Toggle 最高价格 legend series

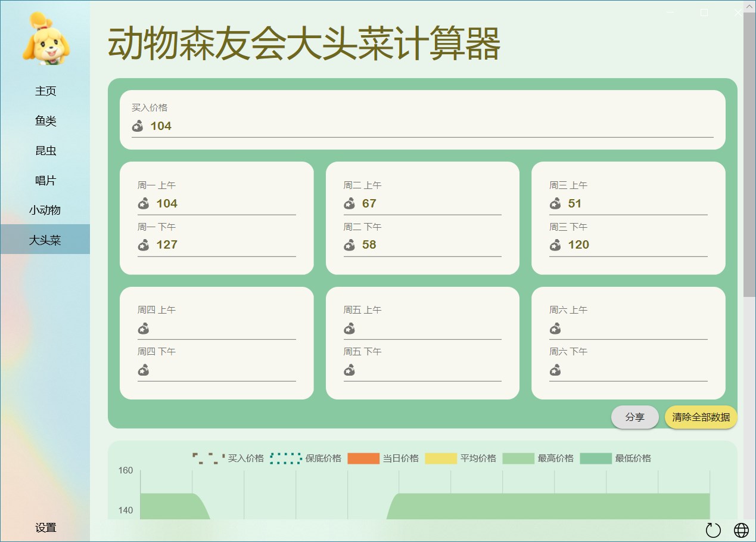pos(538,458)
